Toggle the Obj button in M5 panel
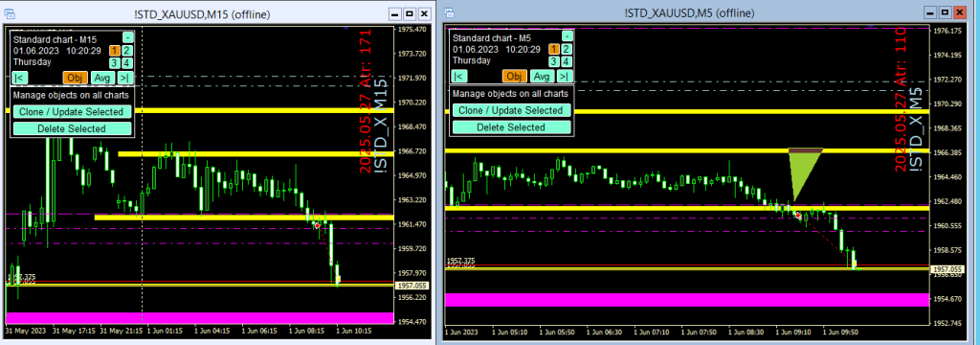 (x=515, y=77)
